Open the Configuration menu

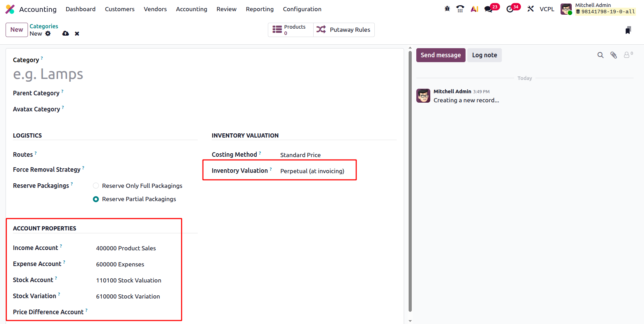click(x=302, y=9)
